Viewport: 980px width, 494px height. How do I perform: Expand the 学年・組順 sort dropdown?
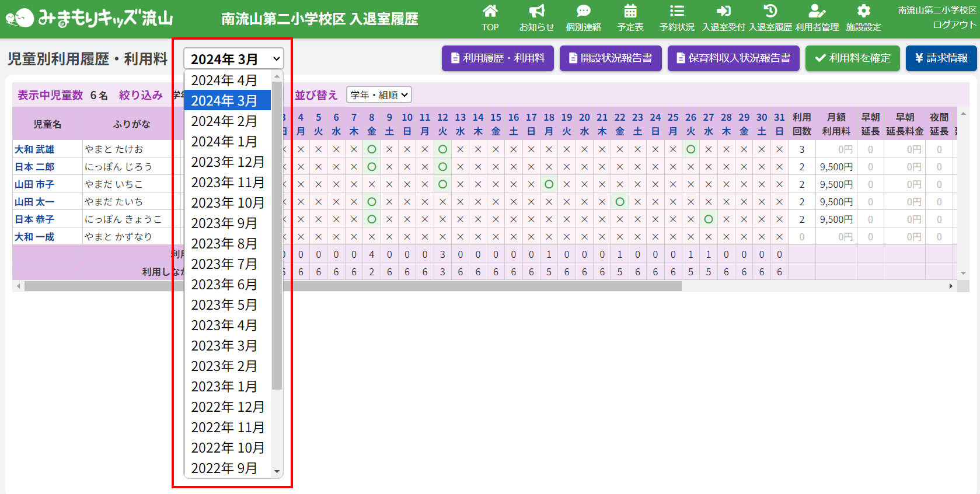(x=379, y=94)
